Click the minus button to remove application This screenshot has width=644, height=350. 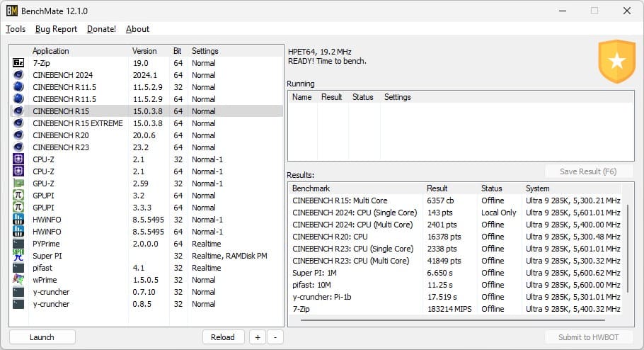pyautogui.click(x=275, y=337)
